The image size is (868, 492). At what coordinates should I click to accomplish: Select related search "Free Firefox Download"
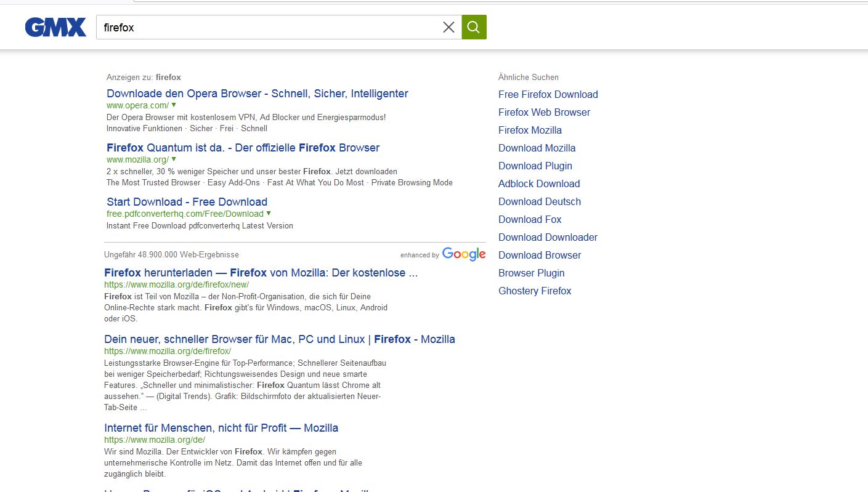548,94
